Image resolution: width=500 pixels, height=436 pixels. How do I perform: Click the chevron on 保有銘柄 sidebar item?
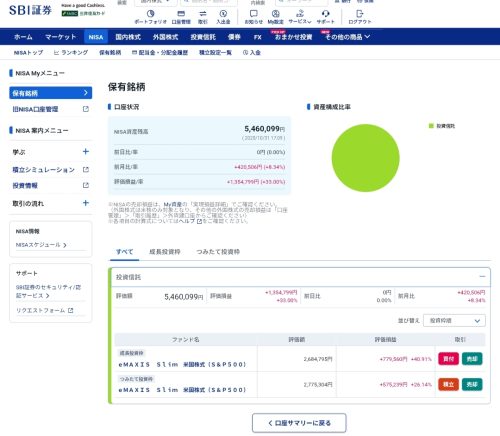86,93
